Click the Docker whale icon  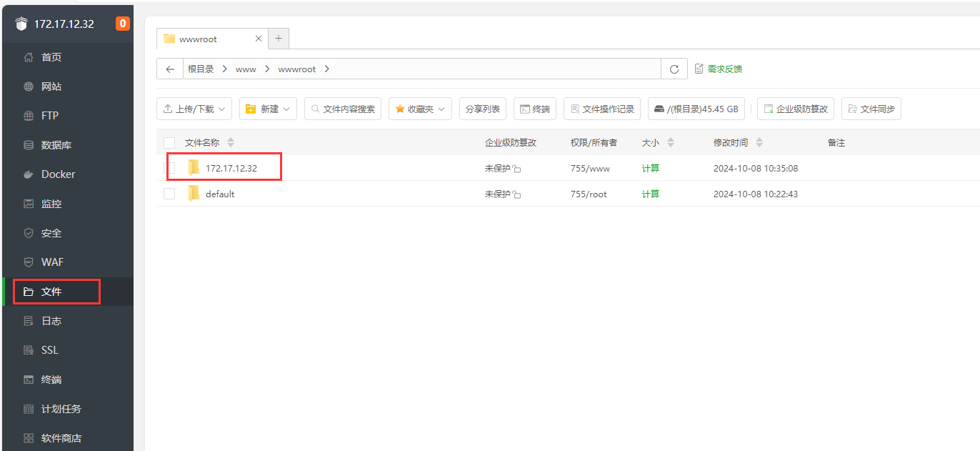point(29,174)
